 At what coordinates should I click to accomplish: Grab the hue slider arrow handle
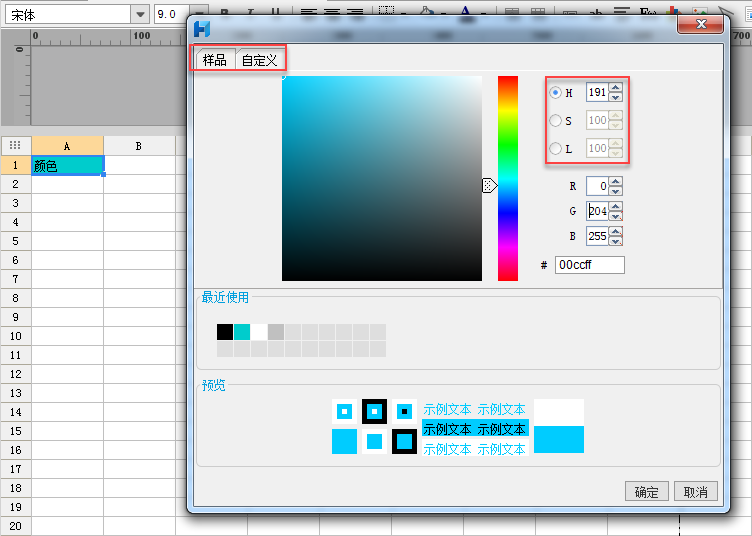(x=489, y=185)
